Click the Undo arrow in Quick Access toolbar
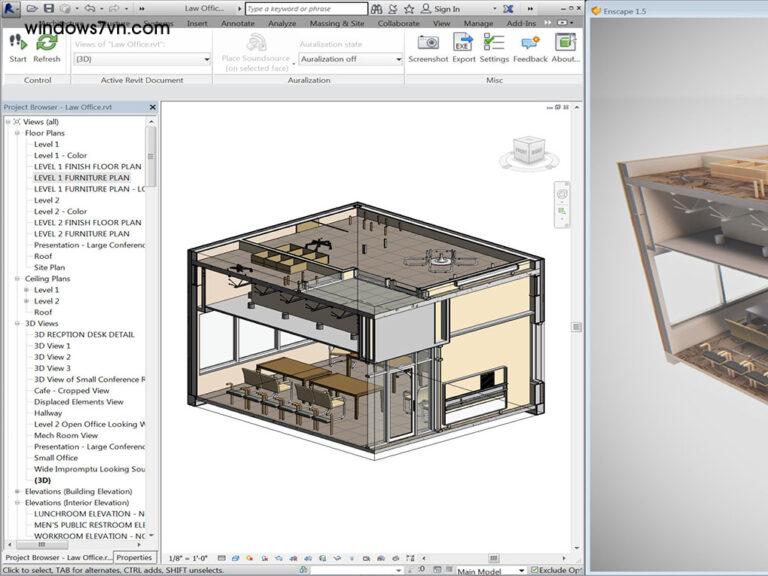Screen dimensions: 768x576 89,8
